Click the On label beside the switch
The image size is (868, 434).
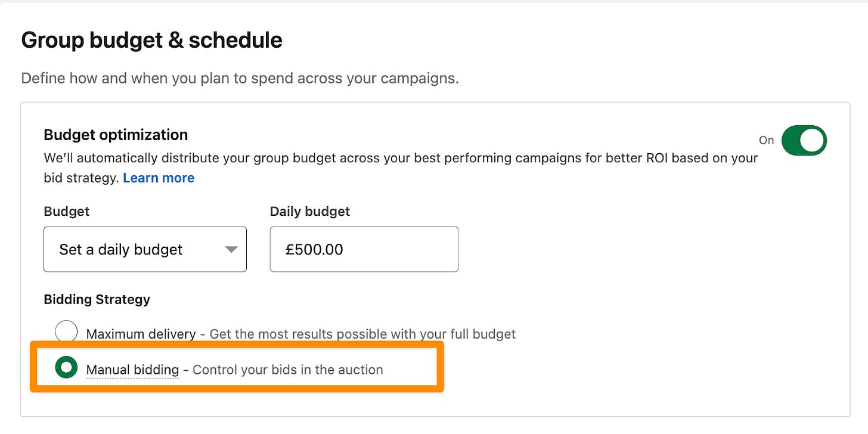[766, 141]
